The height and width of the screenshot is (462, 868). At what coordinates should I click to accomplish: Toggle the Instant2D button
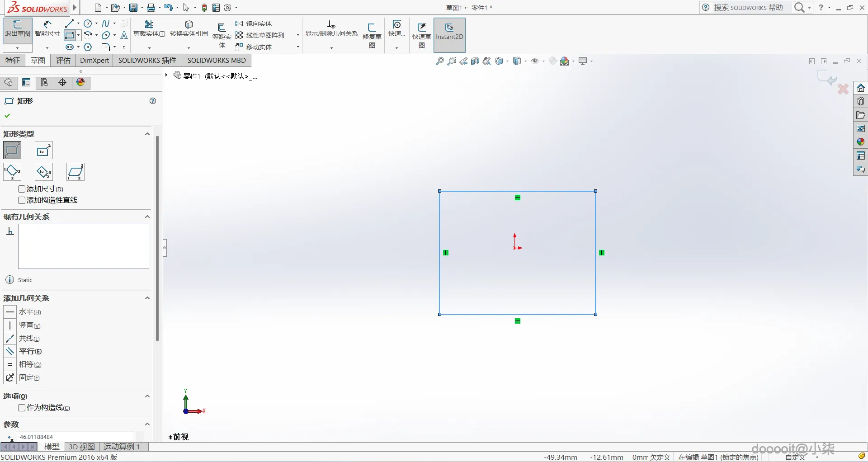[449, 35]
